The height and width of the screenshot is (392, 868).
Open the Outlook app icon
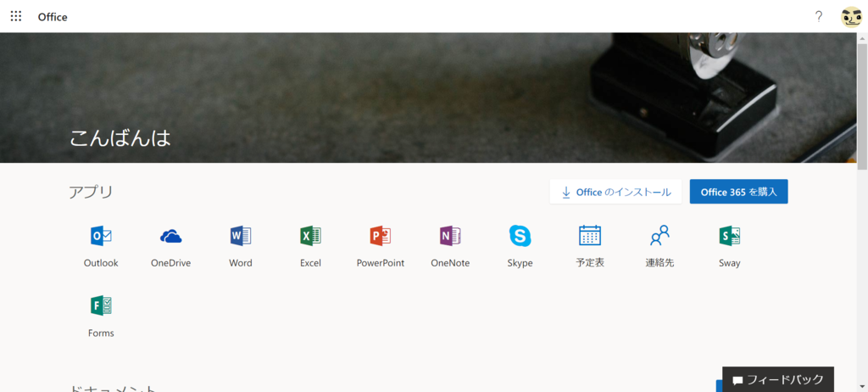click(101, 236)
